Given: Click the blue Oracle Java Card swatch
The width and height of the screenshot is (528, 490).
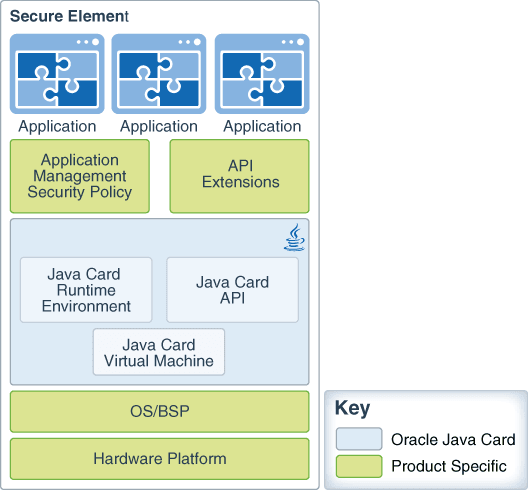Looking at the screenshot, I should [359, 439].
